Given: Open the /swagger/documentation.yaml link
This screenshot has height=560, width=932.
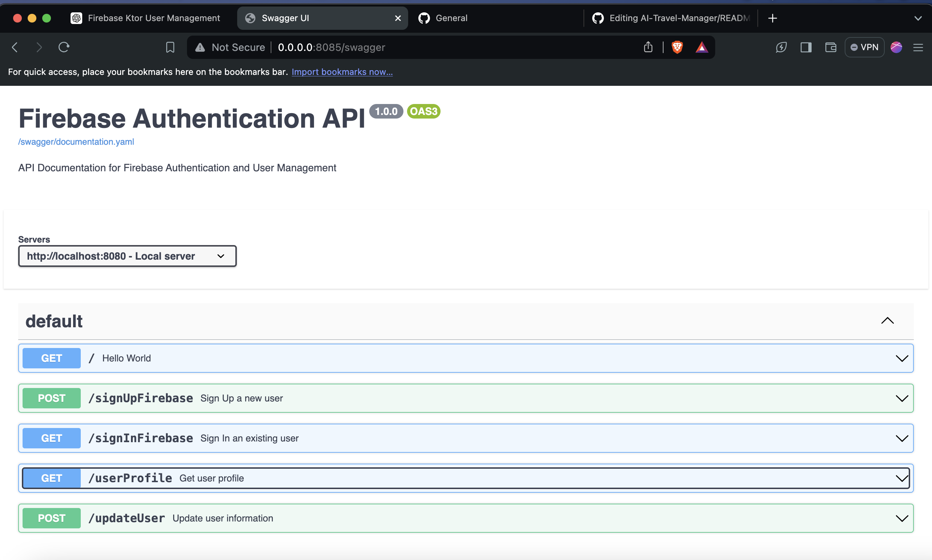Looking at the screenshot, I should point(76,142).
